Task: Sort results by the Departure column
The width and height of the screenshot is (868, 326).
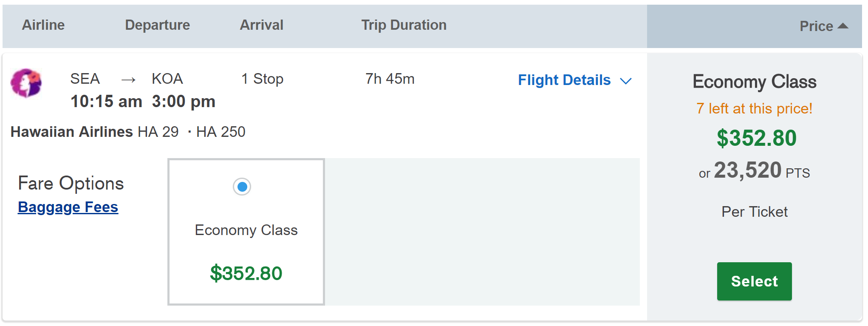Action: tap(157, 25)
